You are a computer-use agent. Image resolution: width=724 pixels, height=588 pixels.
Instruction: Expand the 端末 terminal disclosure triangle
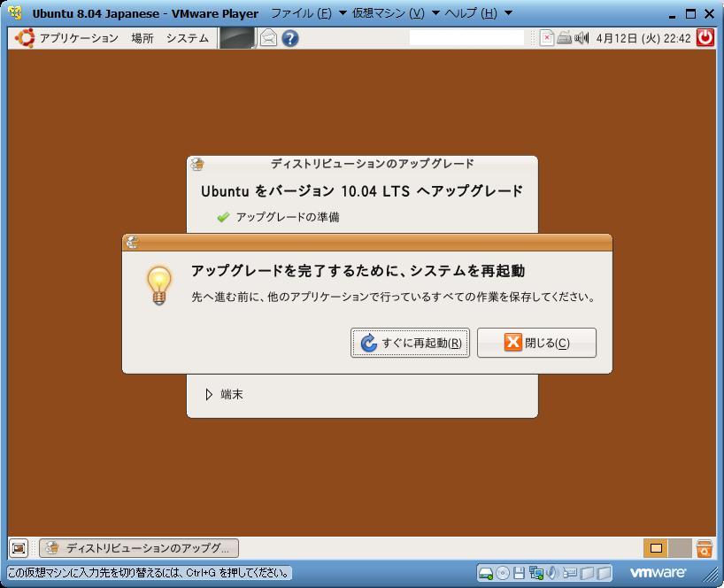209,394
